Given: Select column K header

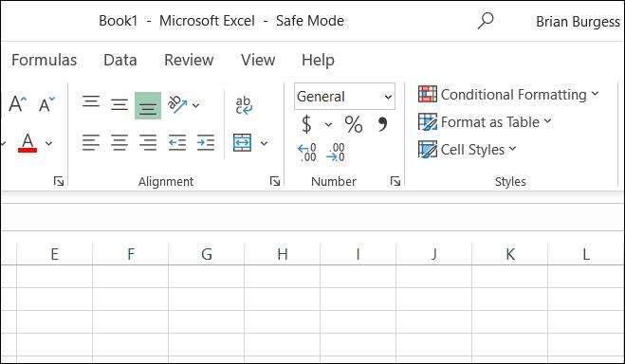Looking at the screenshot, I should (x=510, y=254).
